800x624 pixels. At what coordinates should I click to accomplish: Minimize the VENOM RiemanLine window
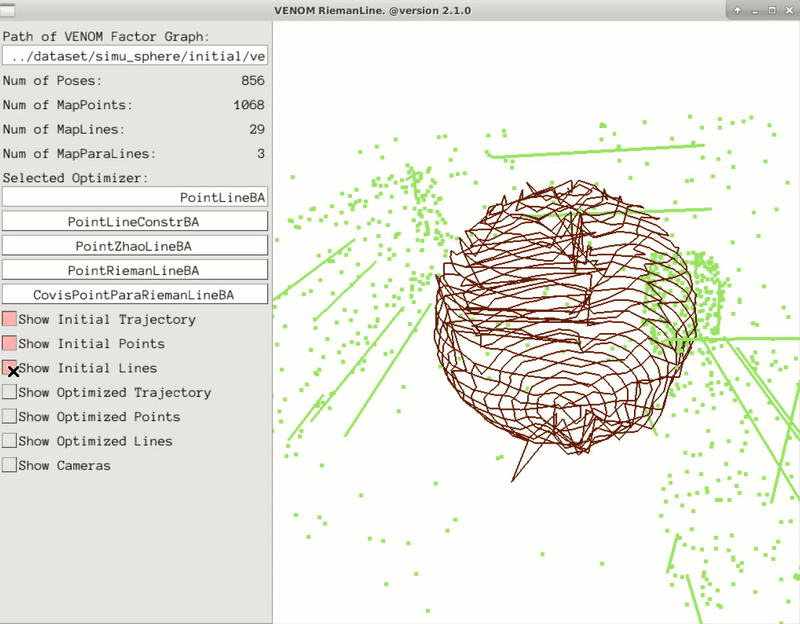click(x=754, y=10)
